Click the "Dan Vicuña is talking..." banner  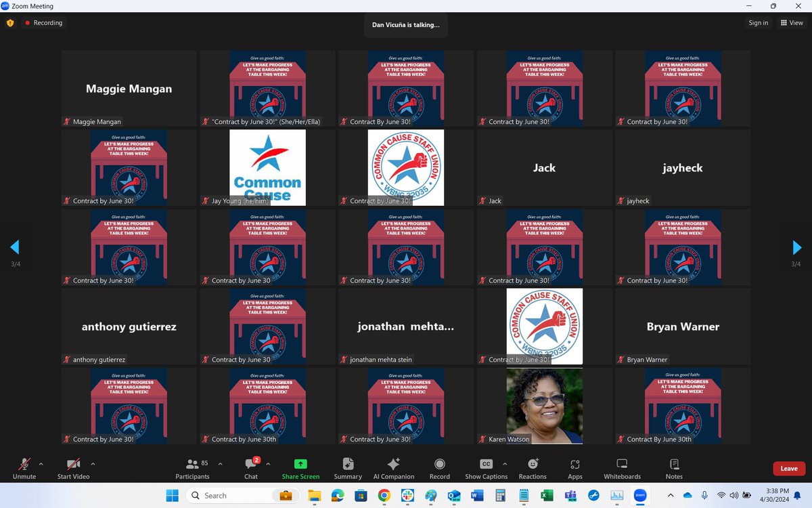(x=405, y=25)
